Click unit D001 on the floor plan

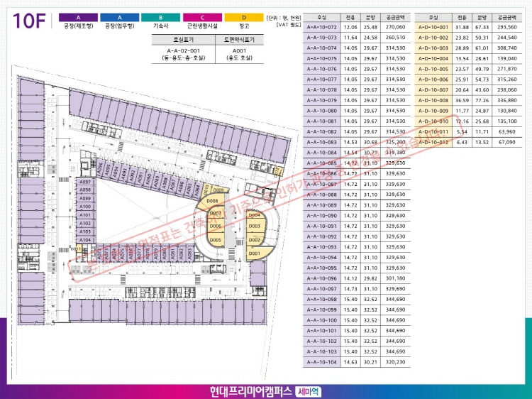point(255,253)
